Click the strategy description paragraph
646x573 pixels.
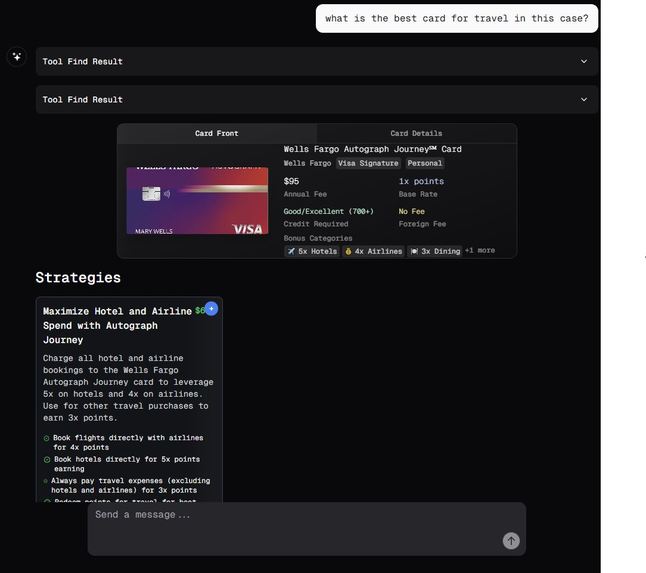(128, 388)
